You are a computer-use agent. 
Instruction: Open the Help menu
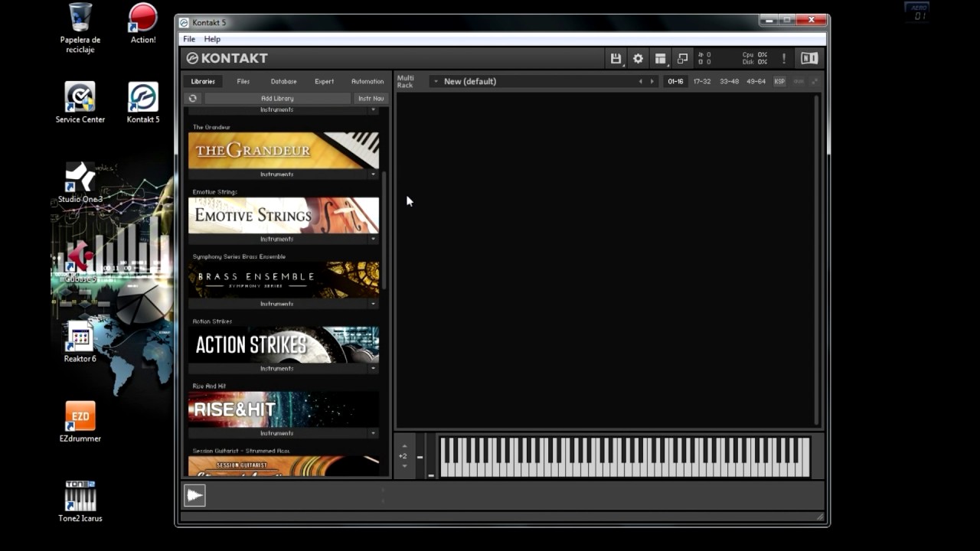tap(212, 39)
